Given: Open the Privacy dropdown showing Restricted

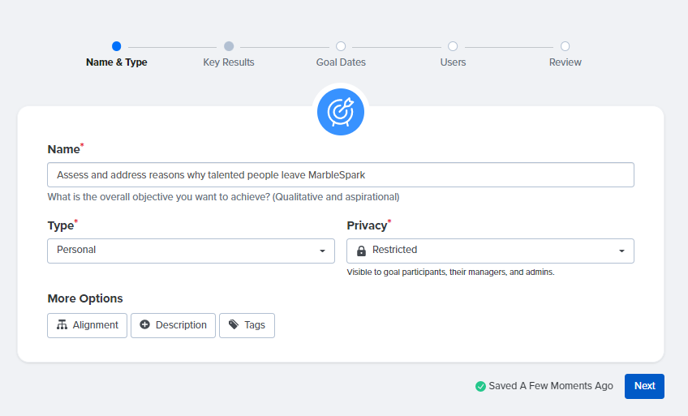Looking at the screenshot, I should click(490, 251).
